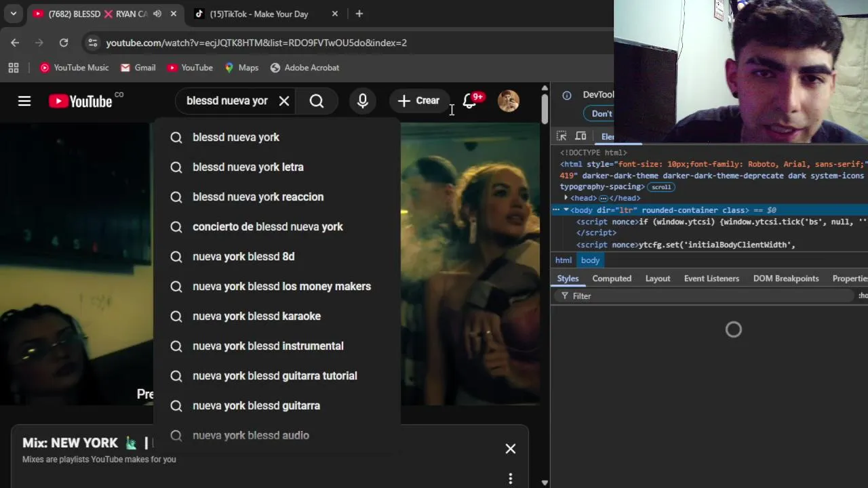Screen dimensions: 868x488
Task: Click the DevTools "Don't" button
Action: 601,114
